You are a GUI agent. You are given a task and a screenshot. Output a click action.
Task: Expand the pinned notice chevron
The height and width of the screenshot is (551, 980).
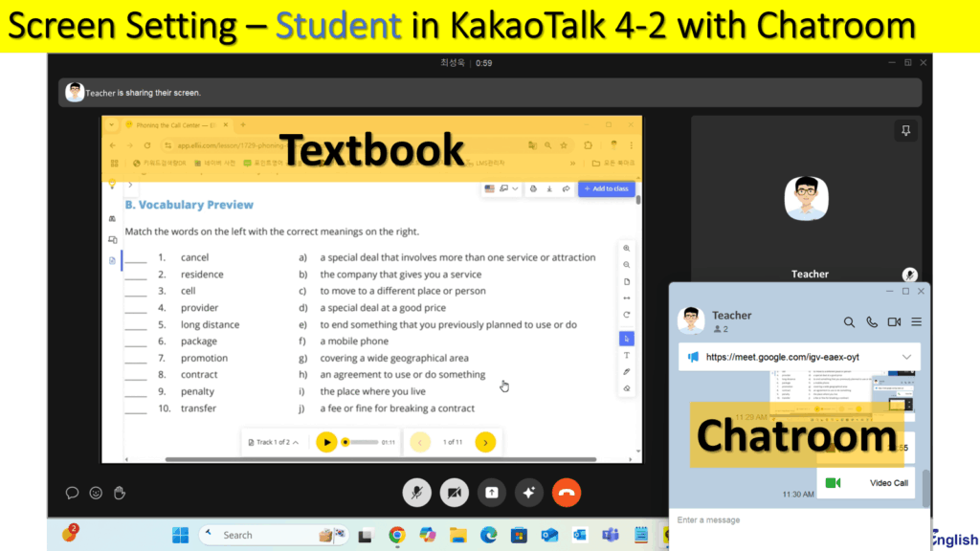tap(906, 358)
